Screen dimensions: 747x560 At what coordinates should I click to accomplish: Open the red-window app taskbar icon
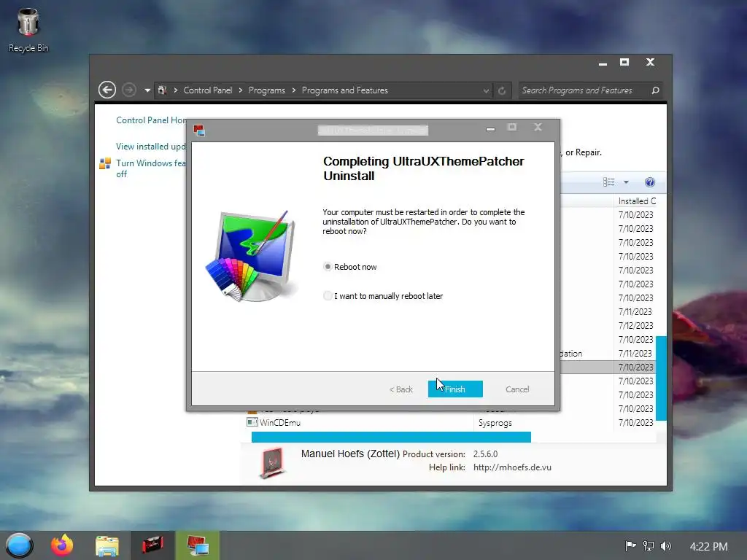coord(152,545)
